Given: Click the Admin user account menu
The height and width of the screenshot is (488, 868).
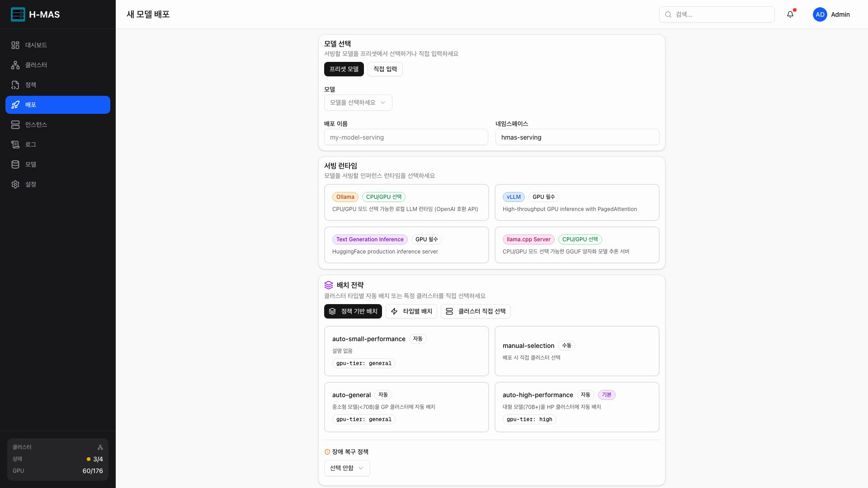Looking at the screenshot, I should (x=831, y=14).
